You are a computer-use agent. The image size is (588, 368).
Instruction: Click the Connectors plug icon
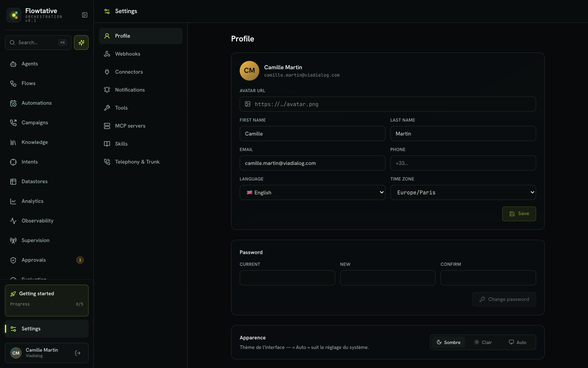(107, 72)
